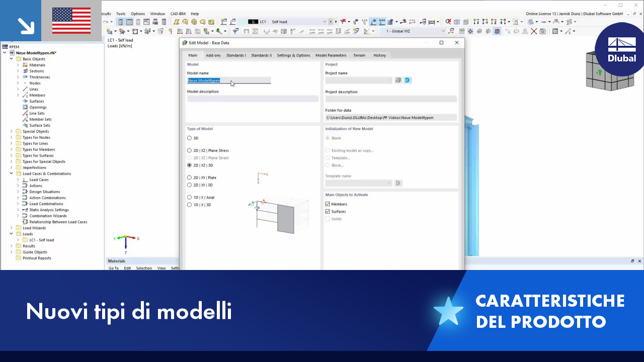Open the CAD-BIM menu
Screen dimensions: 644x362
point(178,14)
